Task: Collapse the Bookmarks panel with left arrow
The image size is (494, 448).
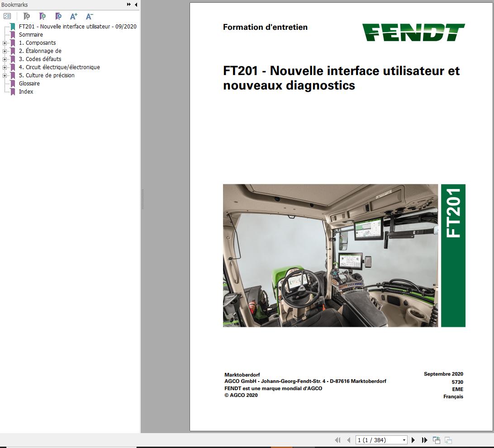Action: (136, 5)
